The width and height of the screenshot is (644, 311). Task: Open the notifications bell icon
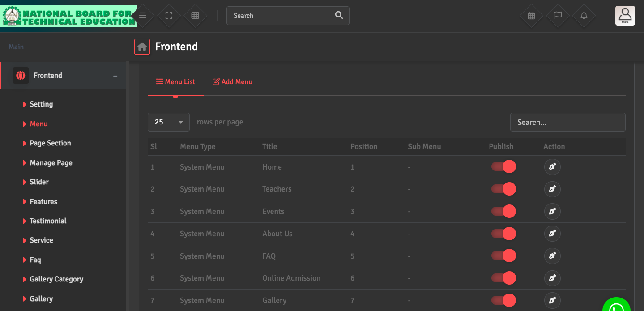584,16
